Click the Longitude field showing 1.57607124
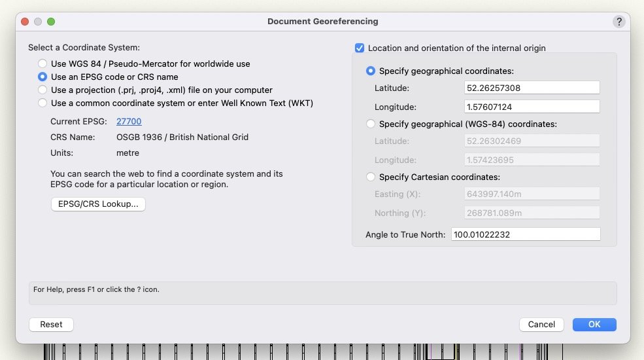This screenshot has height=360, width=644. 532,107
